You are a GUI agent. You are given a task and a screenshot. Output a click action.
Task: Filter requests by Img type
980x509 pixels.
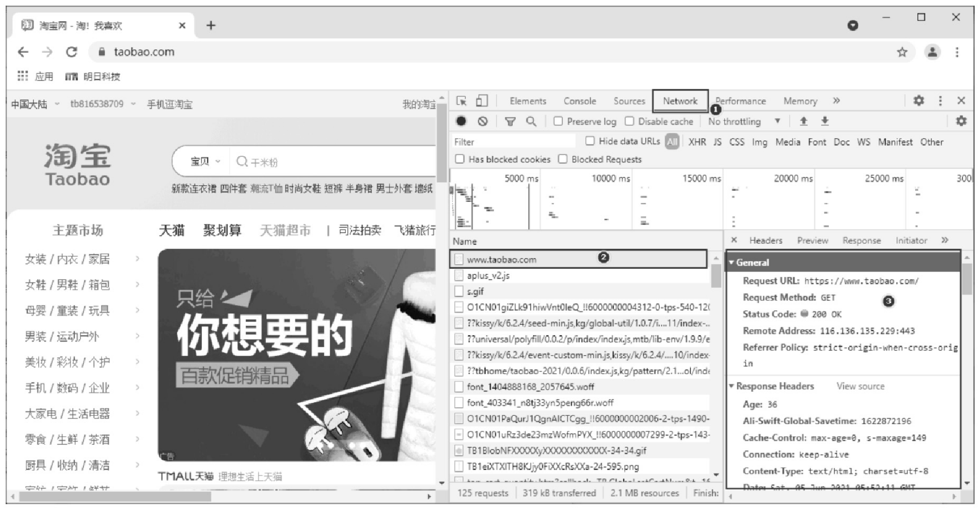759,142
